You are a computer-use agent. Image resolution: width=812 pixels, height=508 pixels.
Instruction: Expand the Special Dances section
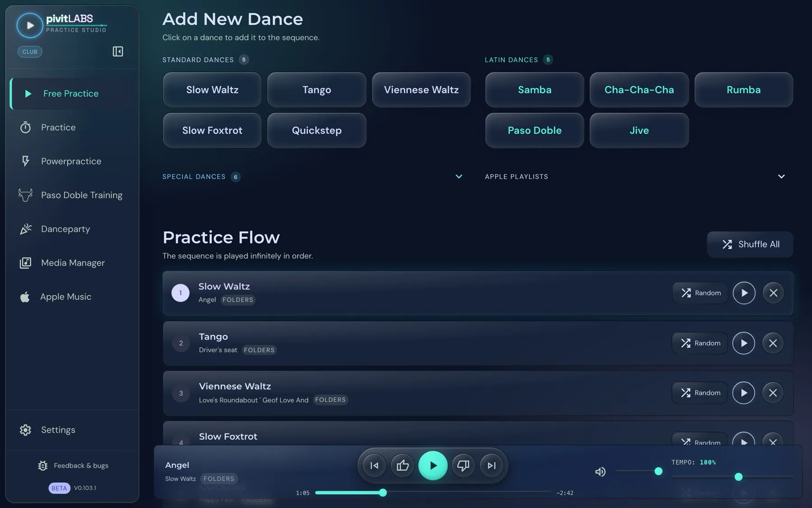coord(459,177)
